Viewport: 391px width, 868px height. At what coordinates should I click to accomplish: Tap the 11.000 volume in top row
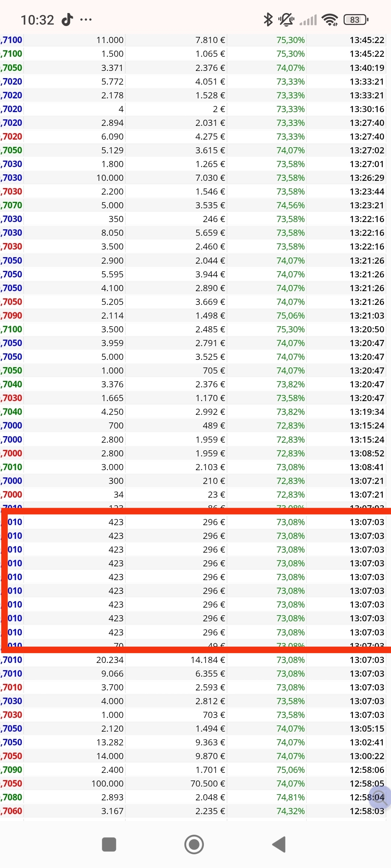tap(110, 40)
